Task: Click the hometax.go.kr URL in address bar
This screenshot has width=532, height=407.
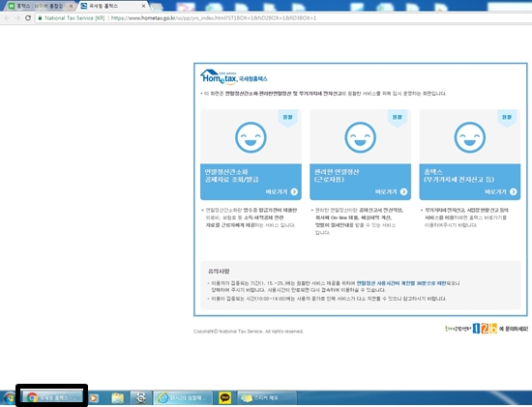Action: tap(214, 18)
